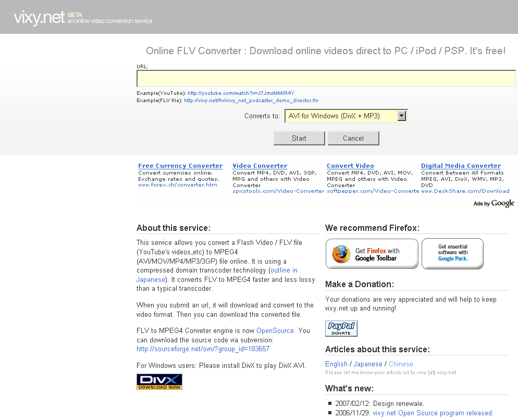Image resolution: width=518 pixels, height=420 pixels.
Task: Click the 'When you submit an url' paragraph
Action: click(225, 310)
